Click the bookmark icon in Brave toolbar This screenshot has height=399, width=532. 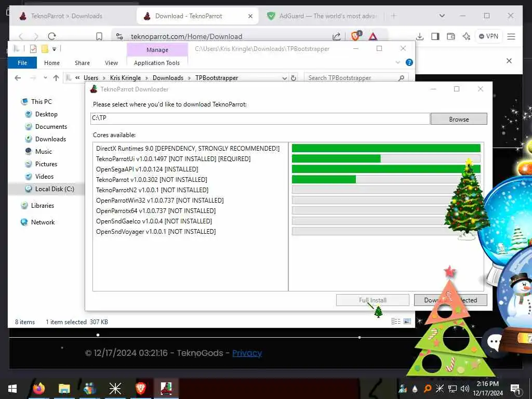(x=99, y=36)
